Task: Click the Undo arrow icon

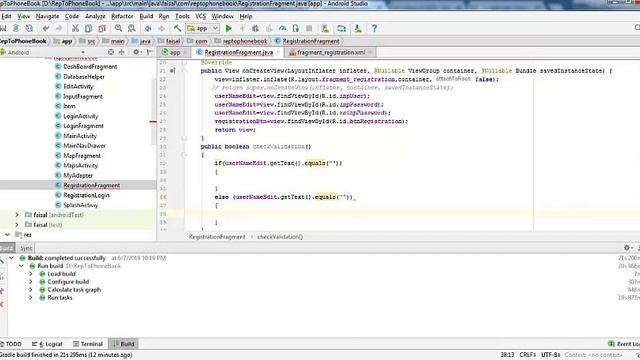Action: click(46, 29)
